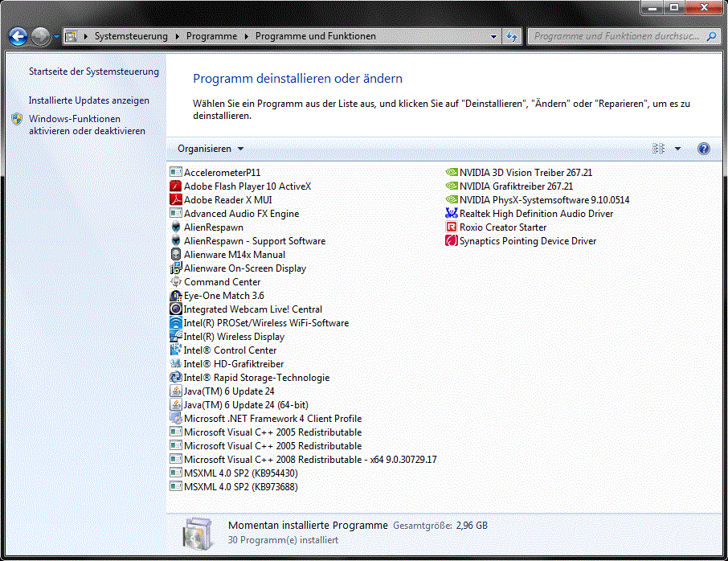This screenshot has width=728, height=561.
Task: Expand the arrow after Programme breadcrumb
Action: pos(246,36)
